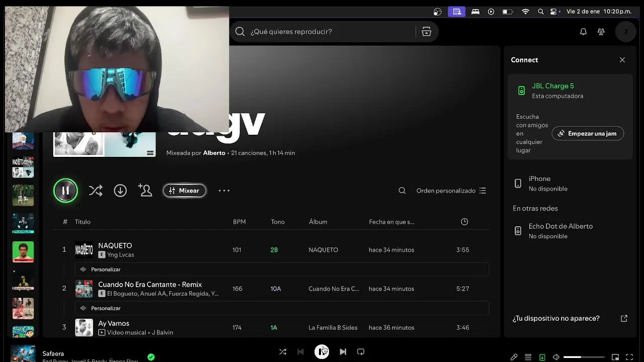Enter full screen with the expand icon
The image size is (644, 362).
tap(629, 357)
